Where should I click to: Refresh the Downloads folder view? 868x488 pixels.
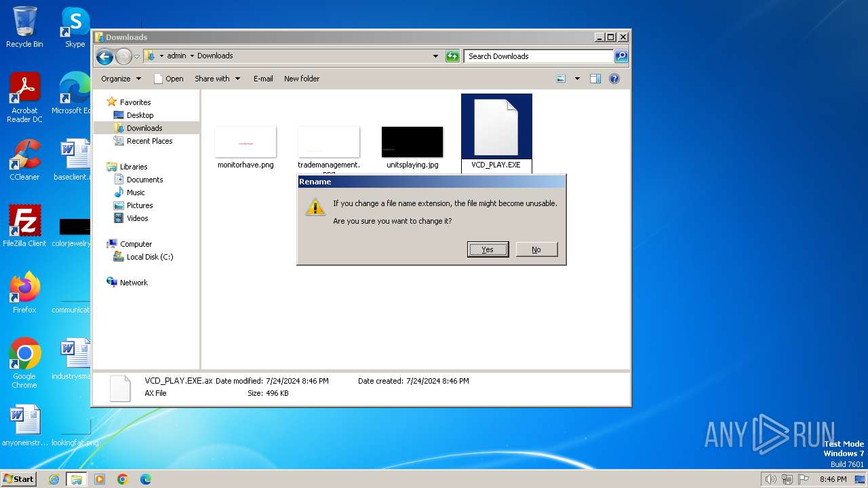click(x=452, y=56)
